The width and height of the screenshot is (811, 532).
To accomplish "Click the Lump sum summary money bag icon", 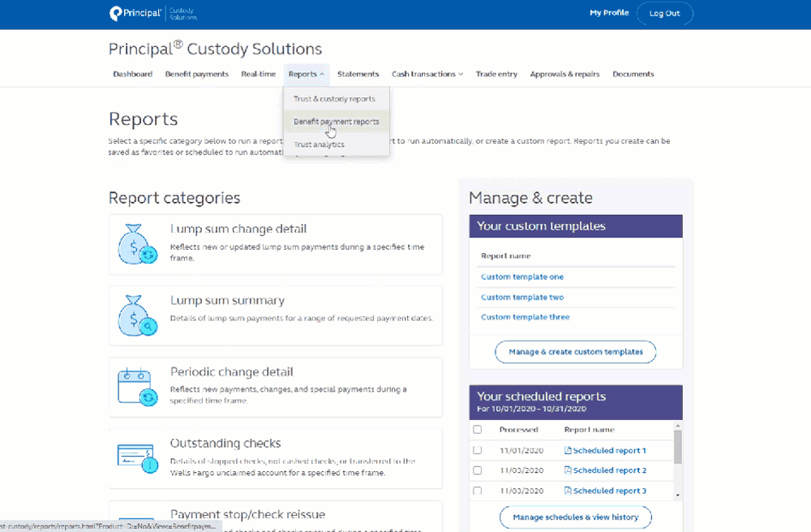I will point(135,314).
